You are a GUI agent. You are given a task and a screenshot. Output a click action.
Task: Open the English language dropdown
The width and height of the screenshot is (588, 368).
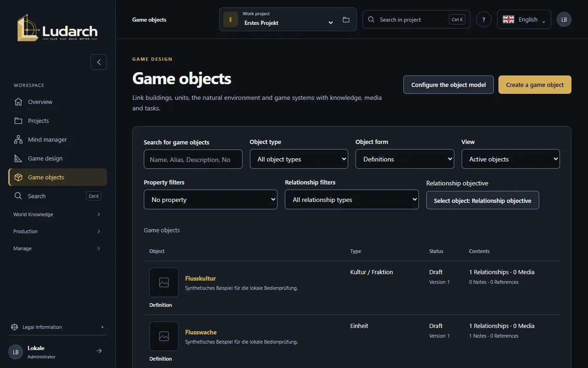524,19
